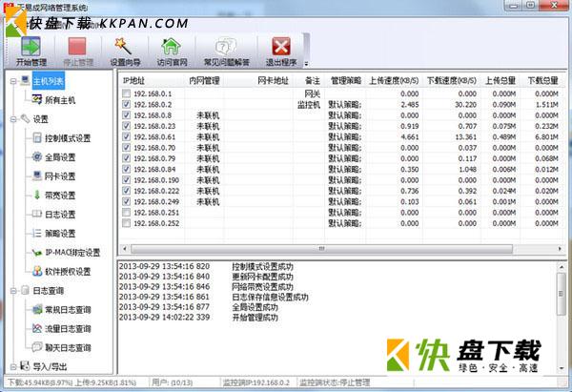Image resolution: width=572 pixels, height=392 pixels.
Task: Sort by 下载速度(KB/S) column header
Action: (x=451, y=81)
